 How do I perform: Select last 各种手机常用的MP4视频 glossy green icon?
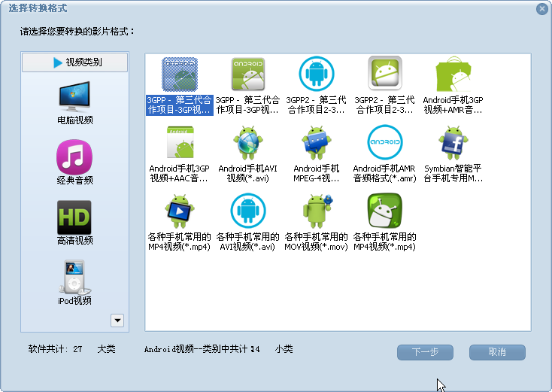(x=385, y=210)
